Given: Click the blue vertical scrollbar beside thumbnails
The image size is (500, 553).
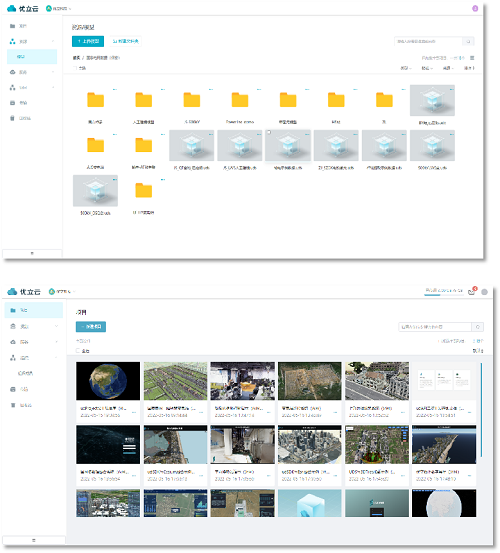Looking at the screenshot, I should point(481,410).
